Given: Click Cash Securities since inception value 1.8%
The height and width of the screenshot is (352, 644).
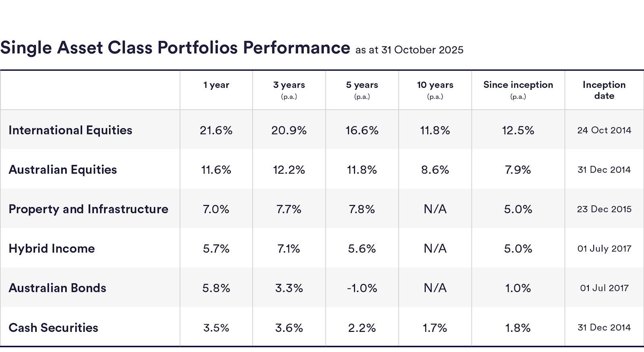Looking at the screenshot, I should pyautogui.click(x=518, y=328).
